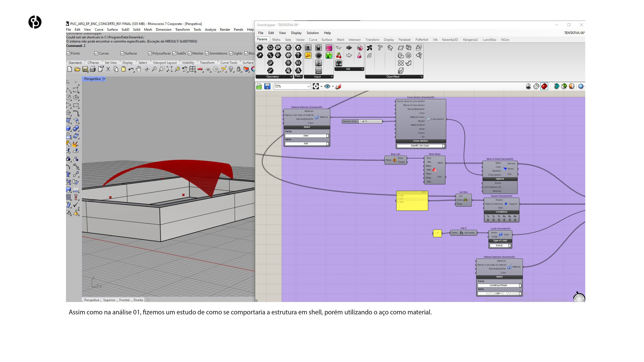Click the Number Slider handle
Screen dimensions: 644x362
pos(363,121)
